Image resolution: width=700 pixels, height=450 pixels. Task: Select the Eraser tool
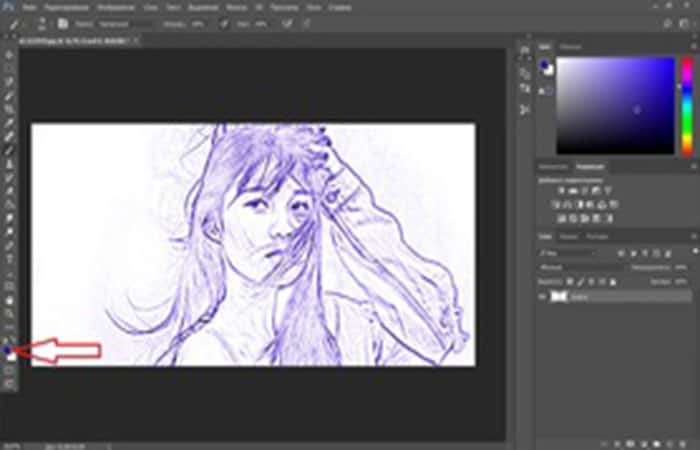pyautogui.click(x=9, y=191)
